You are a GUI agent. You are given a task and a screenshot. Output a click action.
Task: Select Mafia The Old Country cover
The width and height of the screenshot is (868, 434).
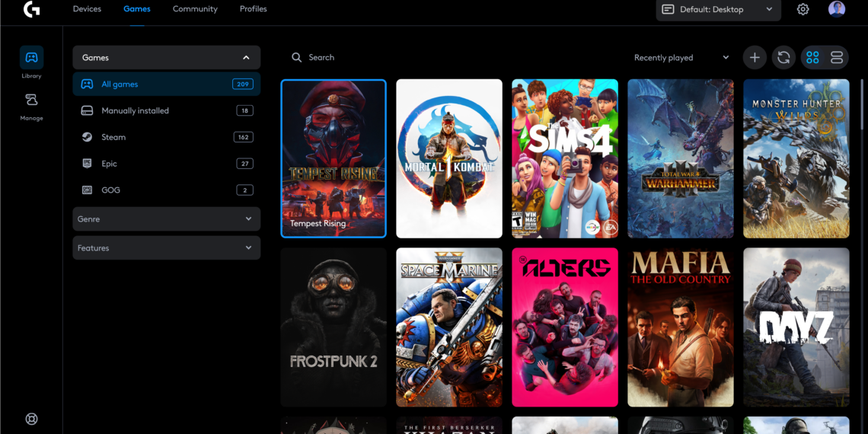[x=681, y=327]
